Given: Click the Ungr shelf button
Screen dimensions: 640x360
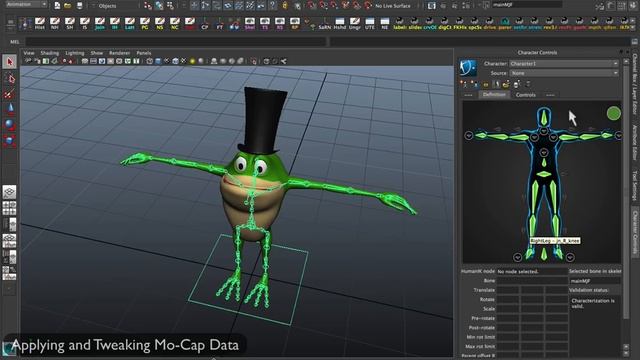Looking at the screenshot, I should [x=355, y=24].
